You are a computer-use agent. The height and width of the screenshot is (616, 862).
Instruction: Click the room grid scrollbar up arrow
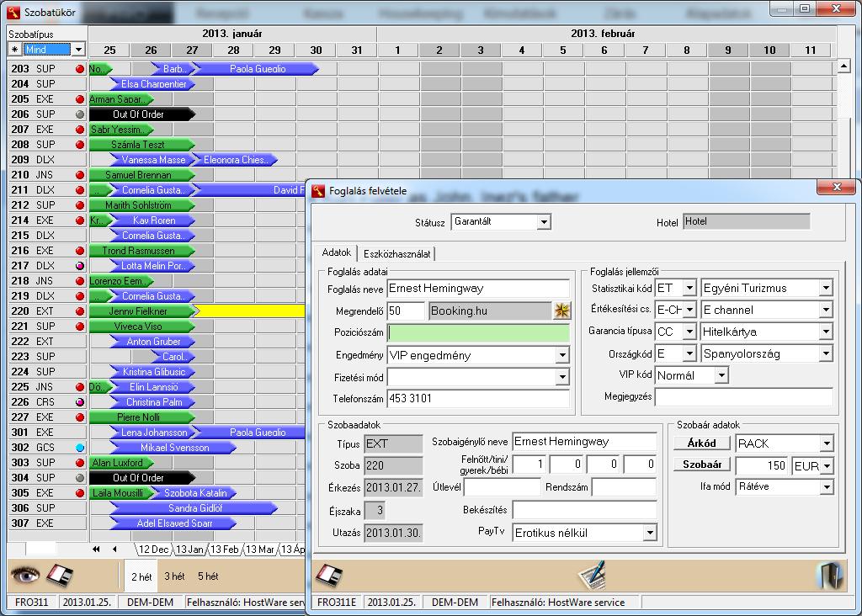843,67
